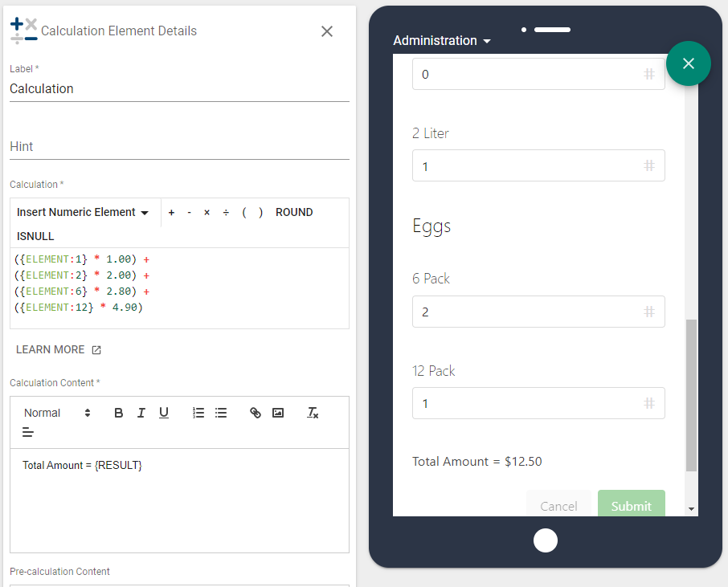This screenshot has width=728, height=587.
Task: Open the text alignment option
Action: point(28,433)
